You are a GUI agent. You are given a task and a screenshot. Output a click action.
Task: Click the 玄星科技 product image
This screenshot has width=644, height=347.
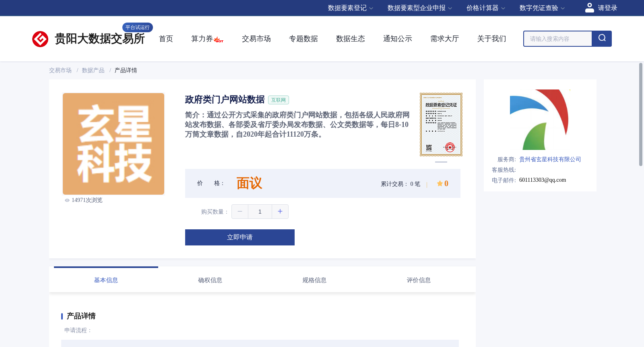[x=114, y=144]
